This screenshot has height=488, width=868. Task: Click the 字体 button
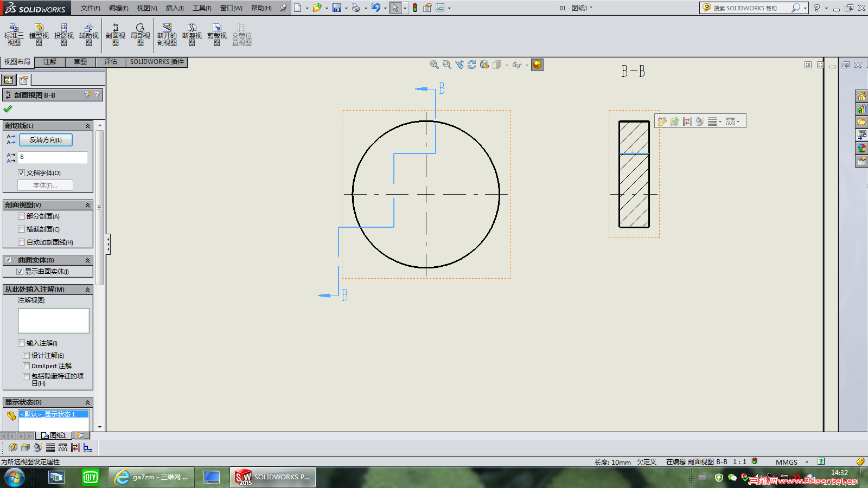click(x=45, y=185)
